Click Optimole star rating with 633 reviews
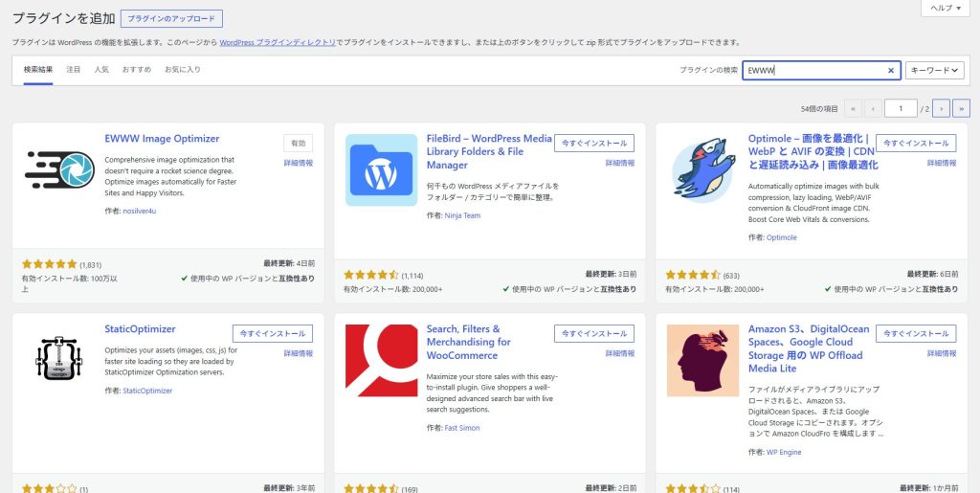 pos(693,275)
